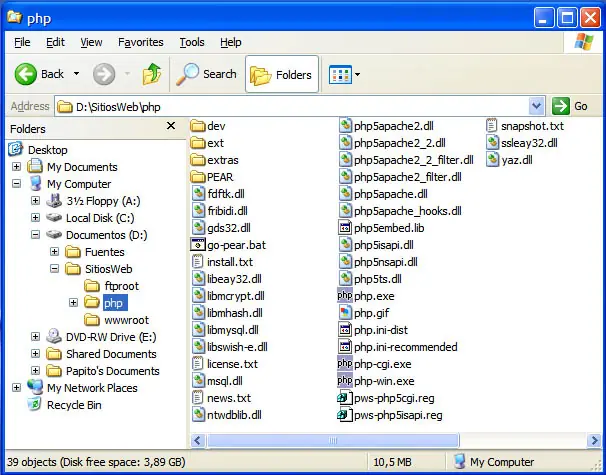Viewport: 606px width, 475px height.
Task: Click the Up folder icon in toolbar
Action: pos(152,74)
